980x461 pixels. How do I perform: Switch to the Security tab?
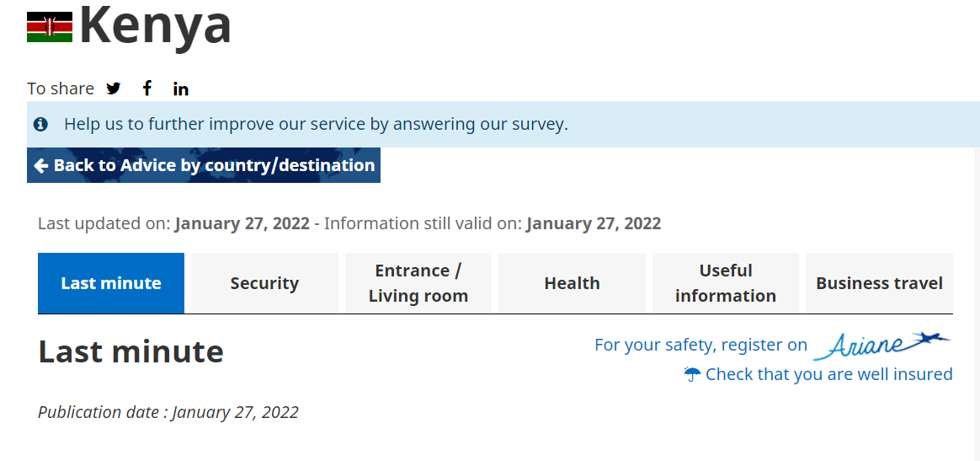pyautogui.click(x=264, y=283)
